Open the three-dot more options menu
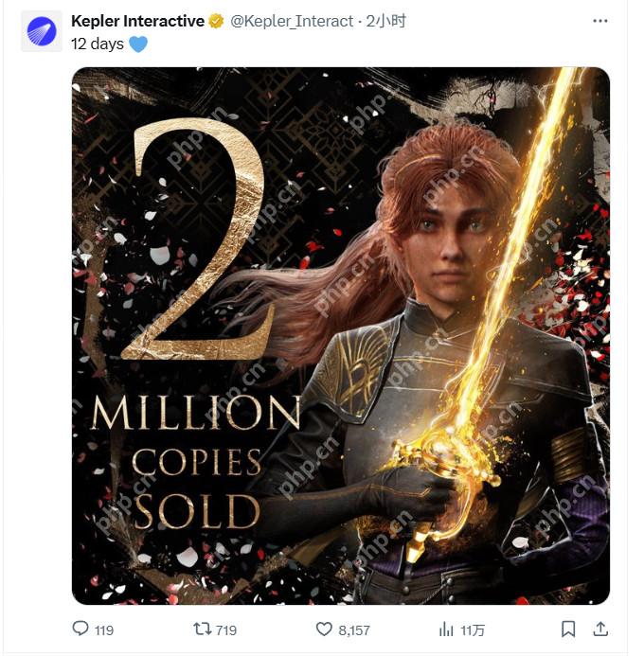This screenshot has width=644, height=656. [600, 21]
